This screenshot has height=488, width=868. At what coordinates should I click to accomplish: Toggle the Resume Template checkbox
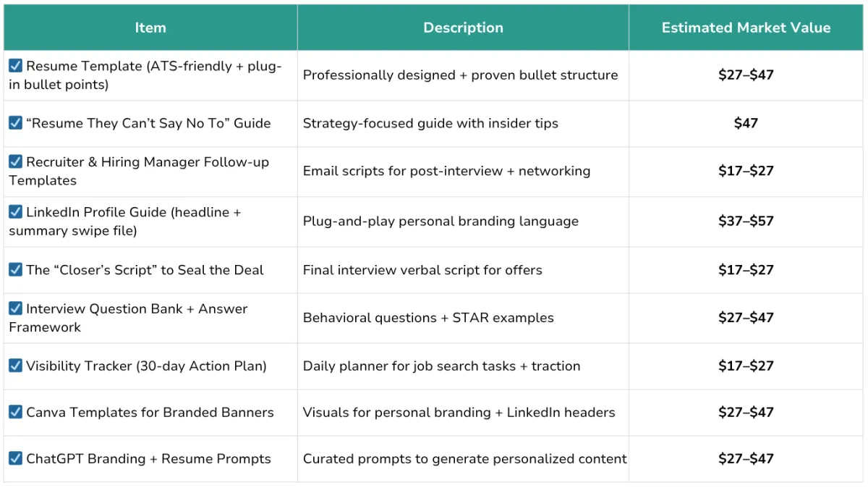click(x=15, y=65)
